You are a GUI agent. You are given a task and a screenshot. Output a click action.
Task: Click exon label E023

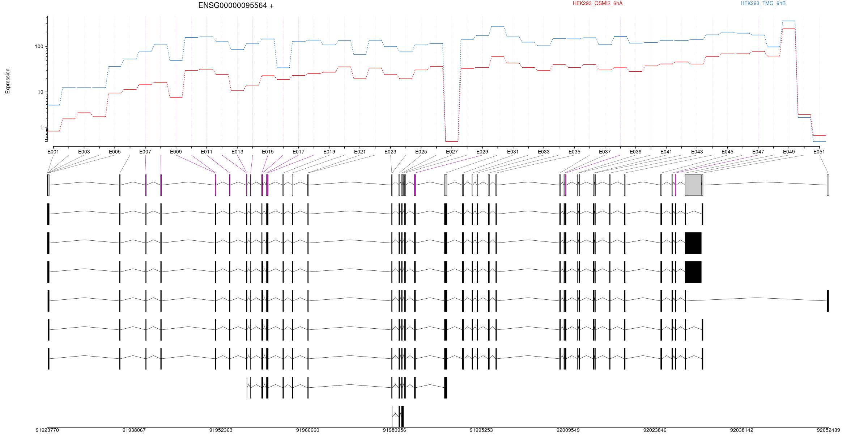390,152
